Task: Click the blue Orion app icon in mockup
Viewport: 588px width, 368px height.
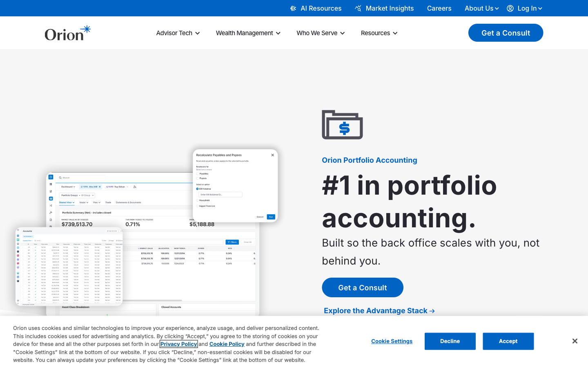Action: click(51, 177)
